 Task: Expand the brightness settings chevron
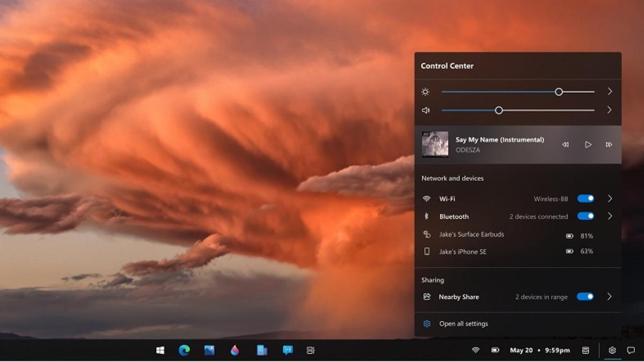pos(610,92)
